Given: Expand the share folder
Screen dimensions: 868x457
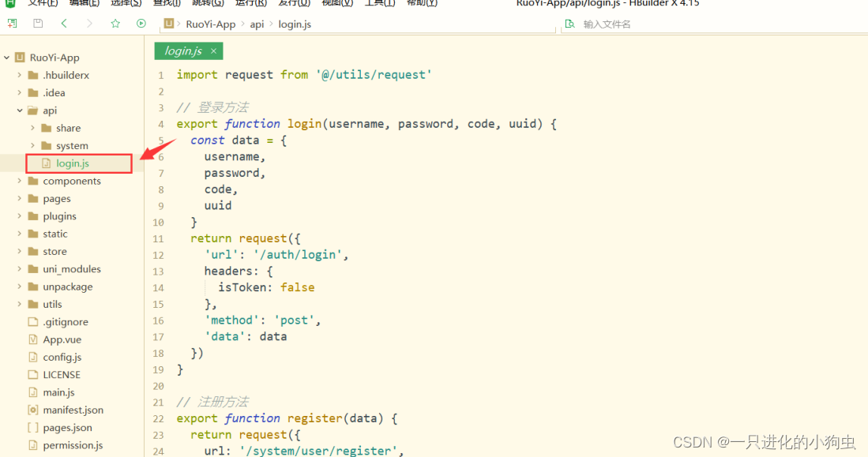Looking at the screenshot, I should coord(32,128).
